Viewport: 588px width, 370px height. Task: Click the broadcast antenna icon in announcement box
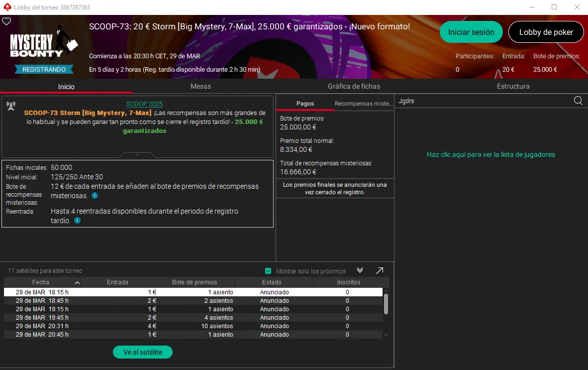tap(11, 106)
